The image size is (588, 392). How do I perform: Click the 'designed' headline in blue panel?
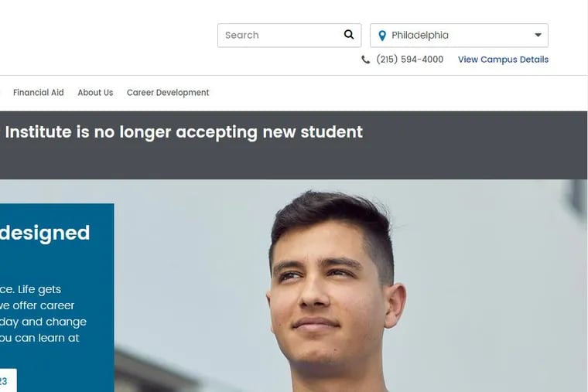45,233
